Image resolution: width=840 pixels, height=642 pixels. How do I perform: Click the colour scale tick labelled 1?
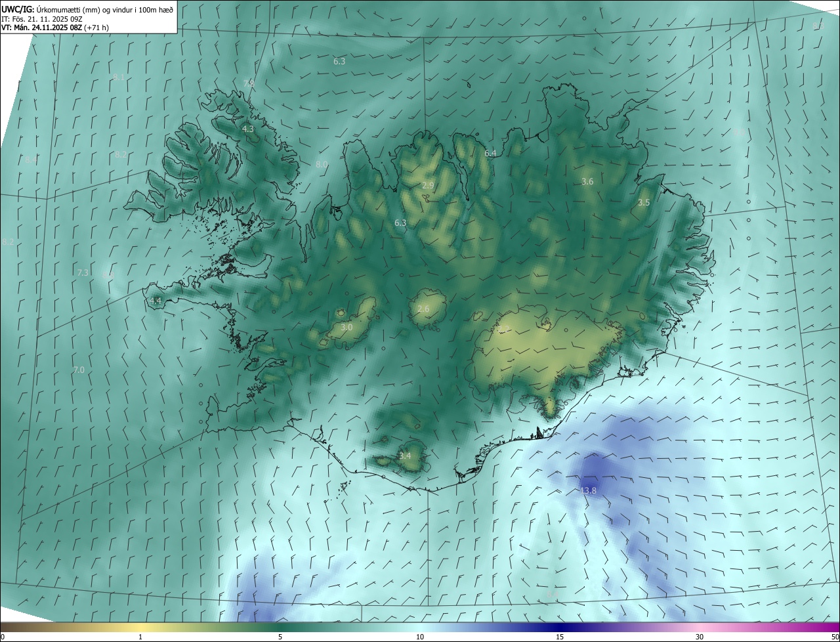point(141,637)
